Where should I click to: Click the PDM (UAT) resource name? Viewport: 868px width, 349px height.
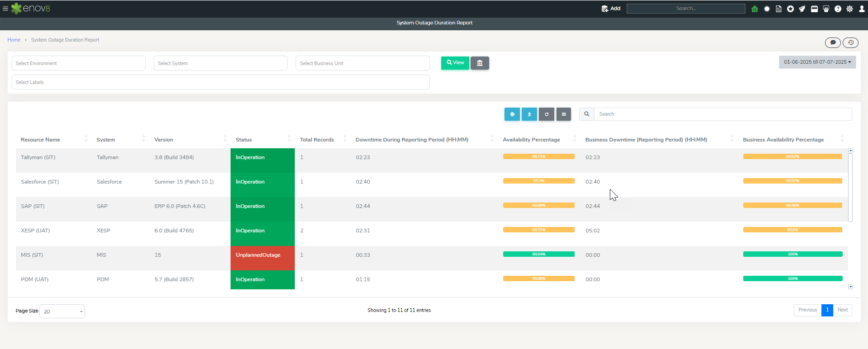click(x=35, y=279)
